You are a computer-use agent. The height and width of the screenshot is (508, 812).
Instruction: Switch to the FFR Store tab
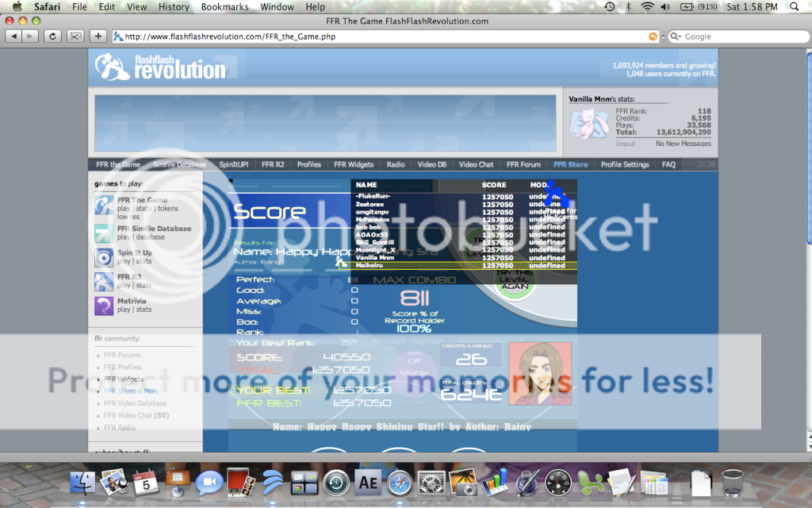point(570,164)
